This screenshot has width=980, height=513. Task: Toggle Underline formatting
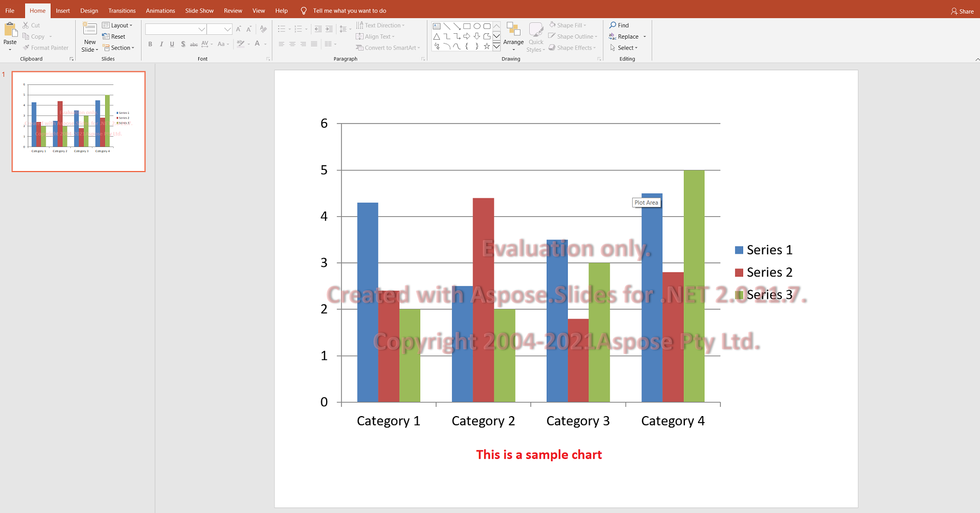pyautogui.click(x=172, y=44)
